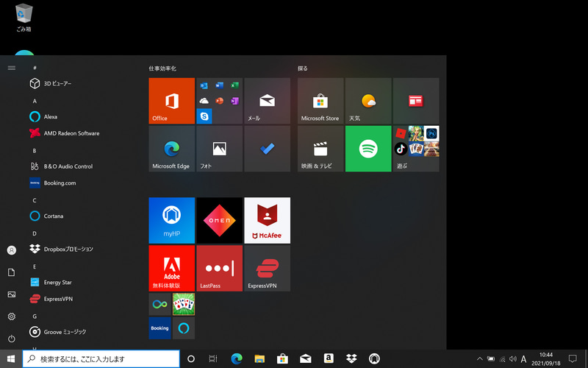
Task: Click the letter E group header
Action: point(35,266)
